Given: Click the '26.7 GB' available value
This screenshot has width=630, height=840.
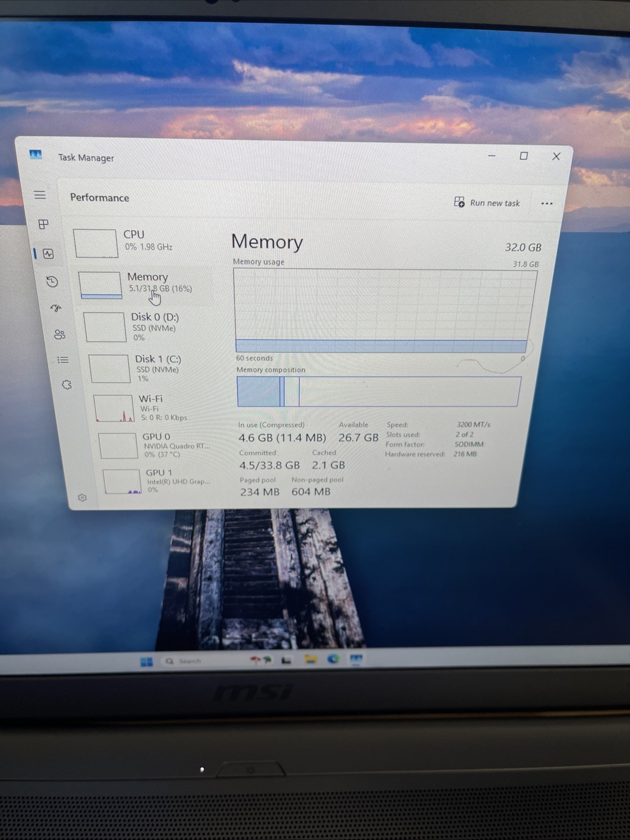Looking at the screenshot, I should 358,438.
